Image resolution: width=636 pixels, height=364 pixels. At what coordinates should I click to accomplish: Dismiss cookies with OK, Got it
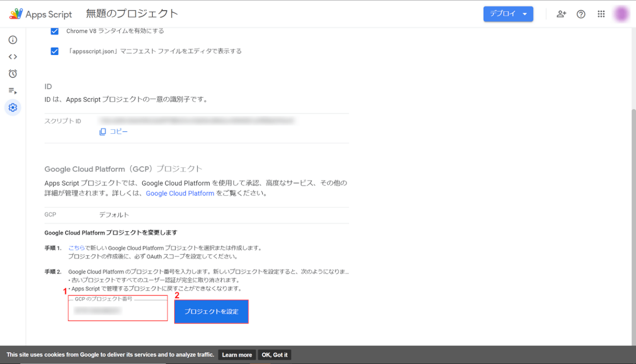(274, 355)
